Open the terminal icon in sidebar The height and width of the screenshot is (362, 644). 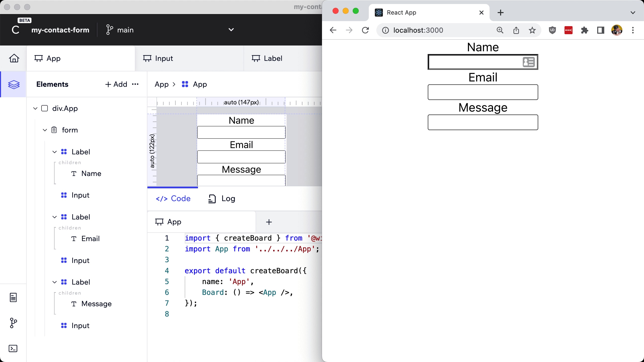tap(13, 349)
